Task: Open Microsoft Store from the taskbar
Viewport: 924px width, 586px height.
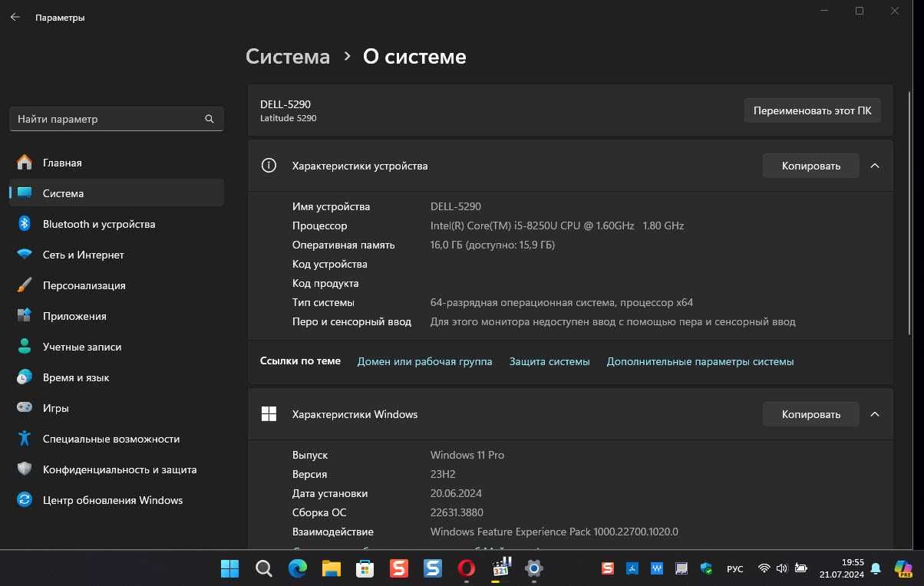Action: [365, 568]
